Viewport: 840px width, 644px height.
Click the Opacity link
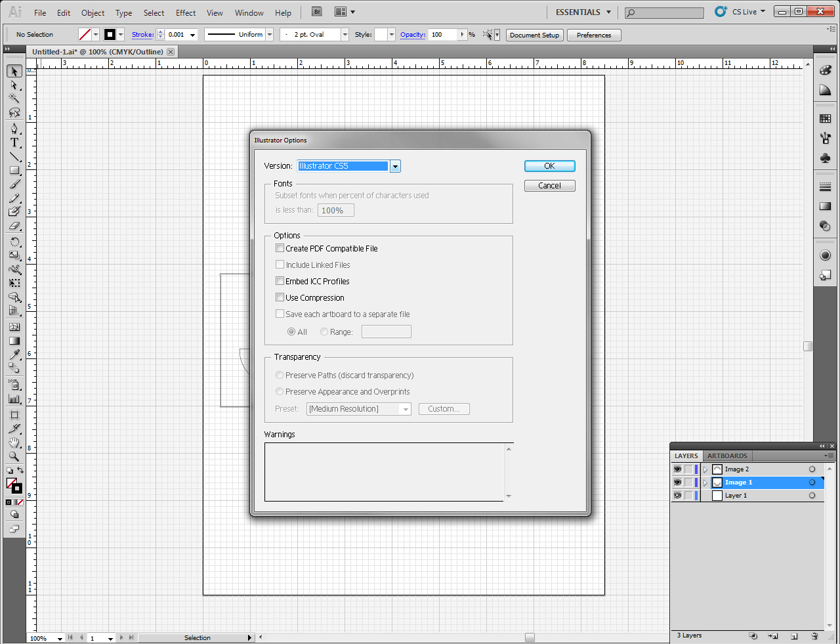tap(413, 35)
